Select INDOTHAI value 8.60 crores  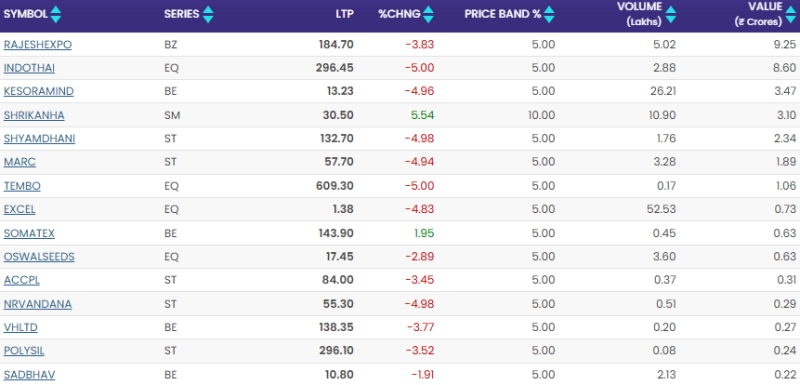pos(785,68)
